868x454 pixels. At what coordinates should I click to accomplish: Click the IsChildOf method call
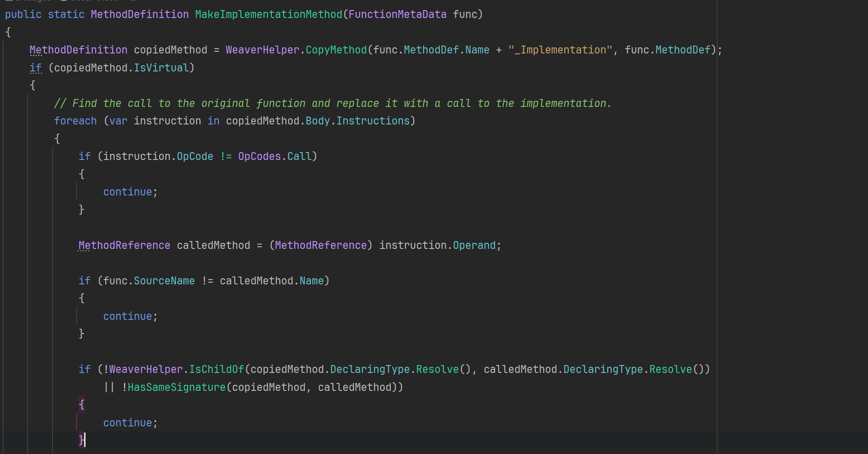pyautogui.click(x=217, y=369)
